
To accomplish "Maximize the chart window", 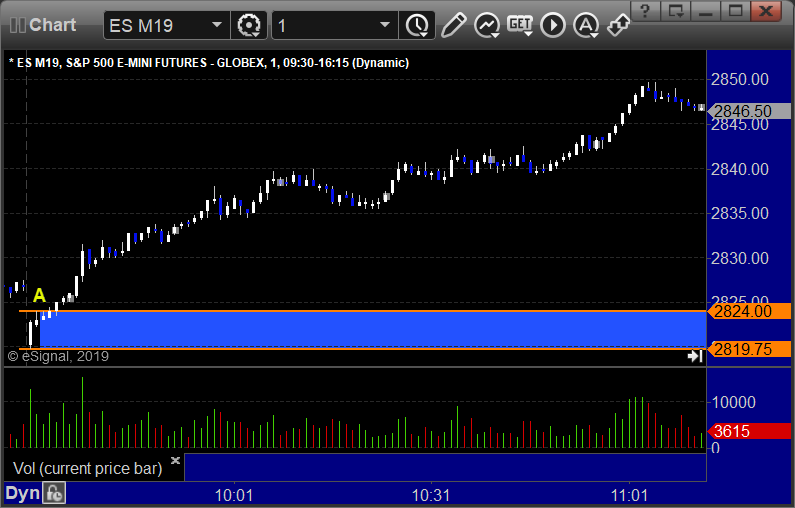I will 736,11.
